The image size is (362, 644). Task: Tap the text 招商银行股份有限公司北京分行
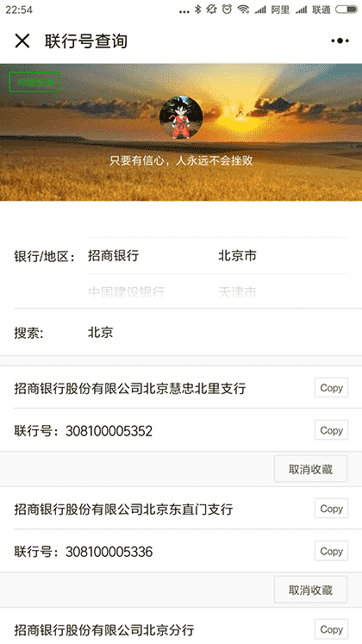pos(104,630)
